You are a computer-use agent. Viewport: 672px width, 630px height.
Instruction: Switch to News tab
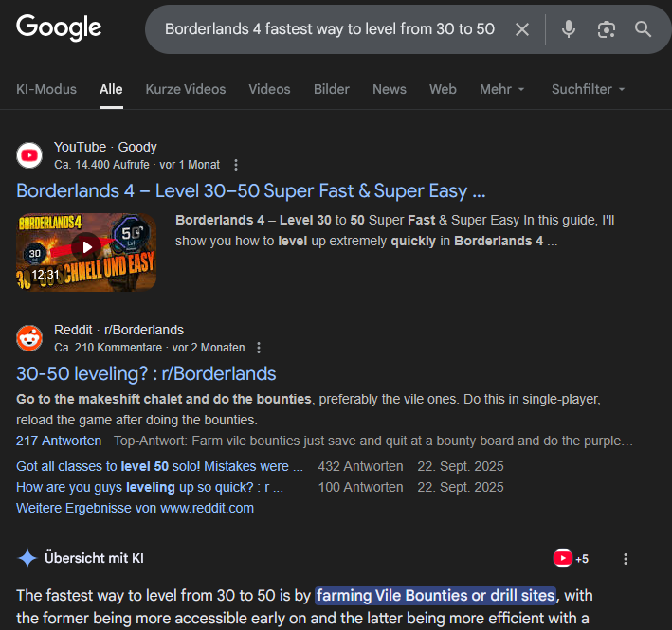pos(390,89)
